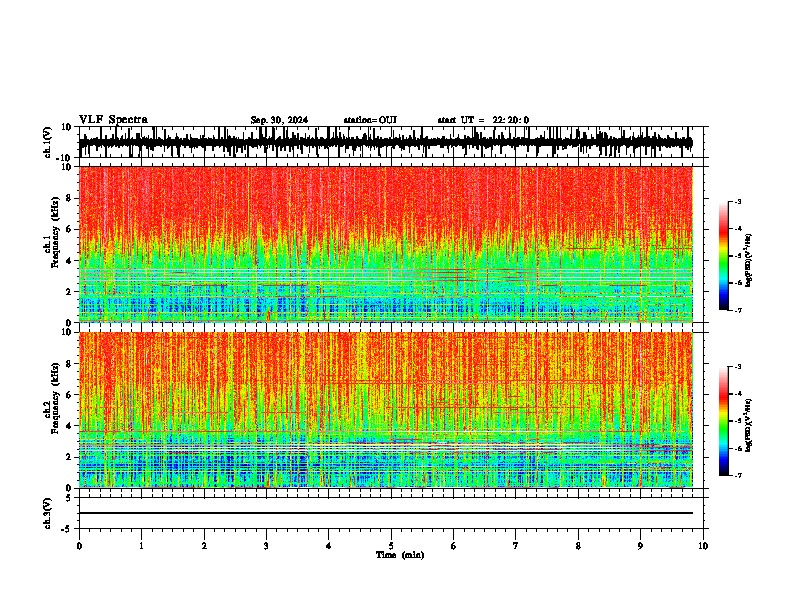This screenshot has height=612, width=792.
Task: Click time axis tick label "5"
Action: (x=391, y=546)
